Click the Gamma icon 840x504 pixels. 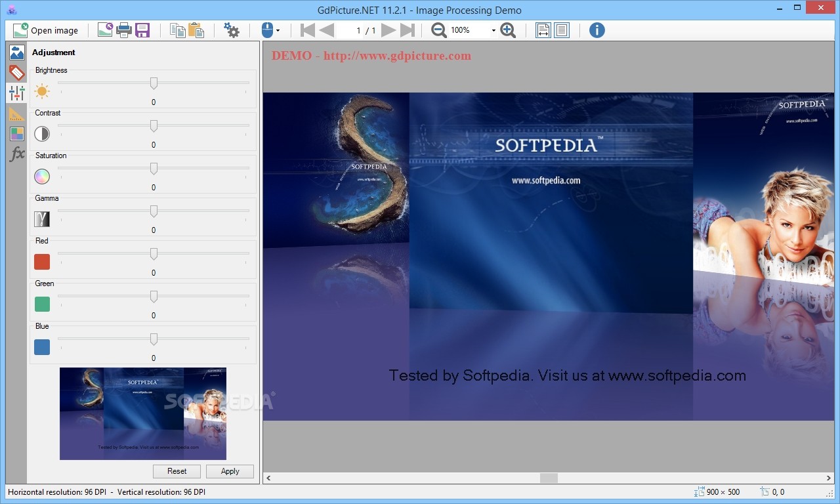click(42, 219)
